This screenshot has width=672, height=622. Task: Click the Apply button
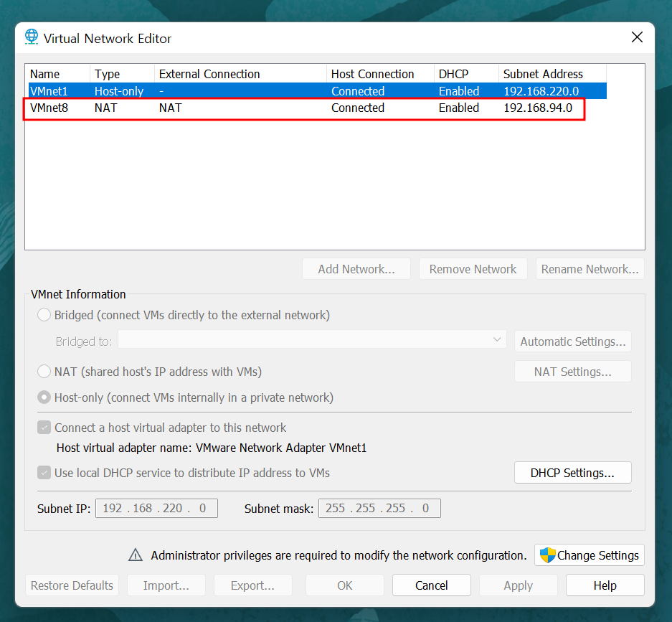click(518, 585)
